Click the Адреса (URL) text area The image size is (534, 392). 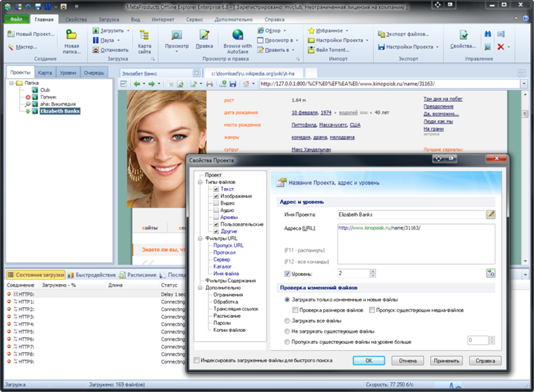click(416, 244)
